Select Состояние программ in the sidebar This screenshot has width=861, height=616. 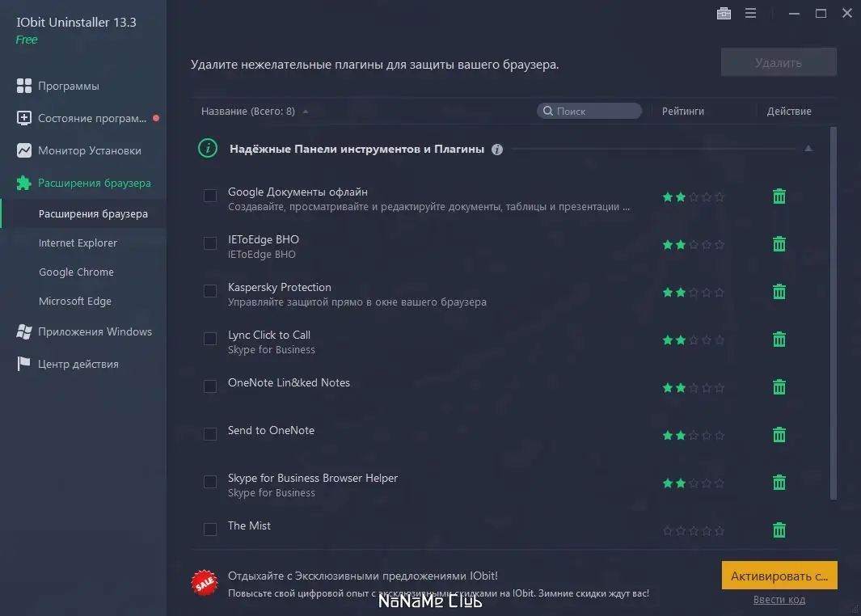tap(81, 118)
